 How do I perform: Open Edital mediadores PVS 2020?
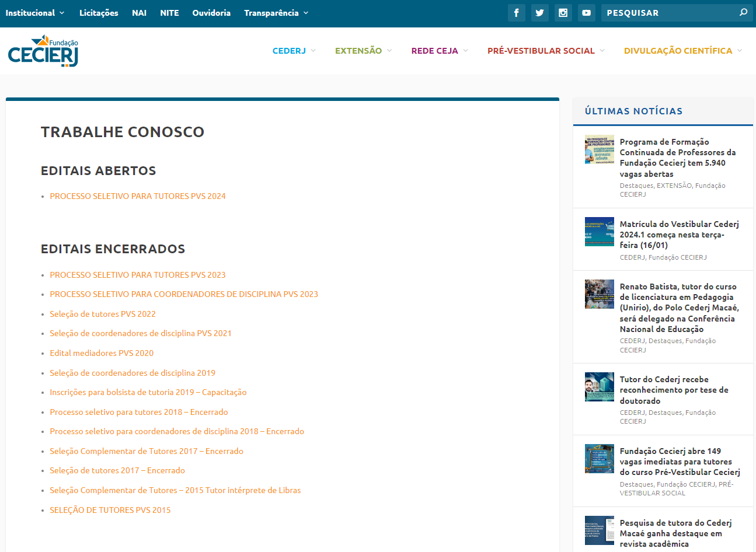pyautogui.click(x=102, y=353)
